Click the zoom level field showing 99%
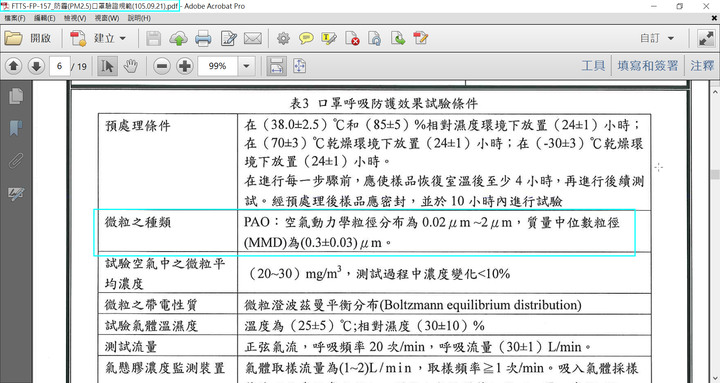Viewport: 720px width, 383px height. [x=218, y=66]
